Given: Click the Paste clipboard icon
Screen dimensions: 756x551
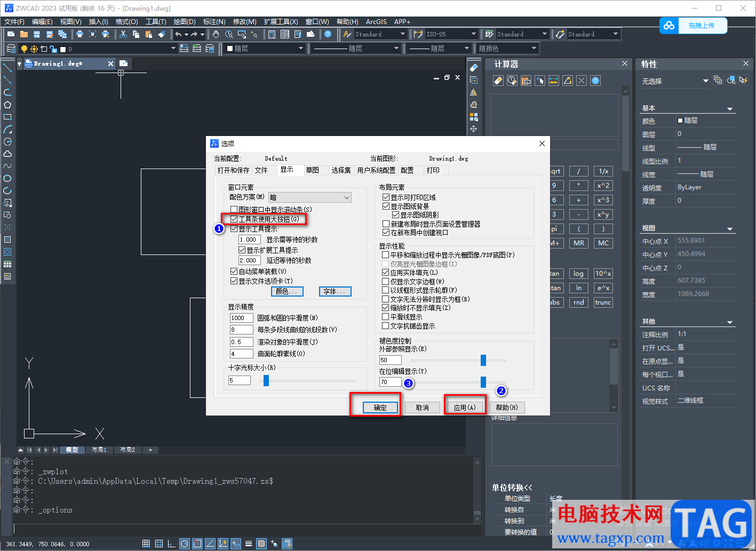Looking at the screenshot, I should (149, 34).
